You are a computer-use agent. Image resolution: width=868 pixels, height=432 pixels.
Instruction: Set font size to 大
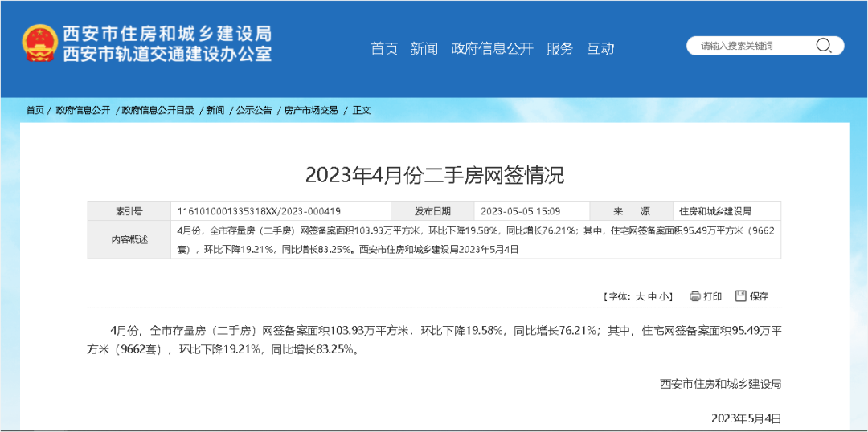click(640, 297)
